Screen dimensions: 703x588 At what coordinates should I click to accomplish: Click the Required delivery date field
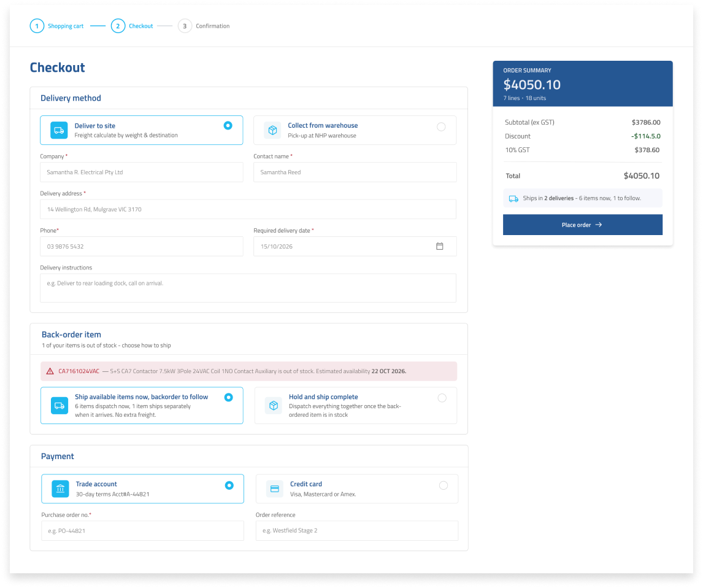(355, 247)
